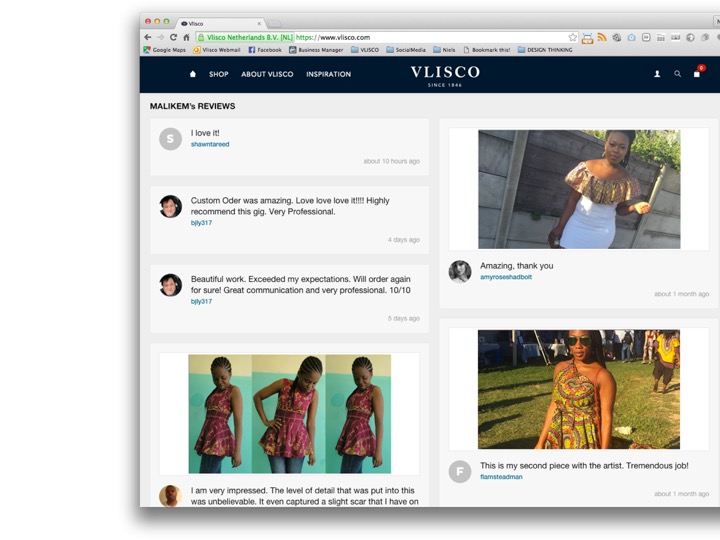Click the Vlisco home icon in navbar

pyautogui.click(x=193, y=74)
